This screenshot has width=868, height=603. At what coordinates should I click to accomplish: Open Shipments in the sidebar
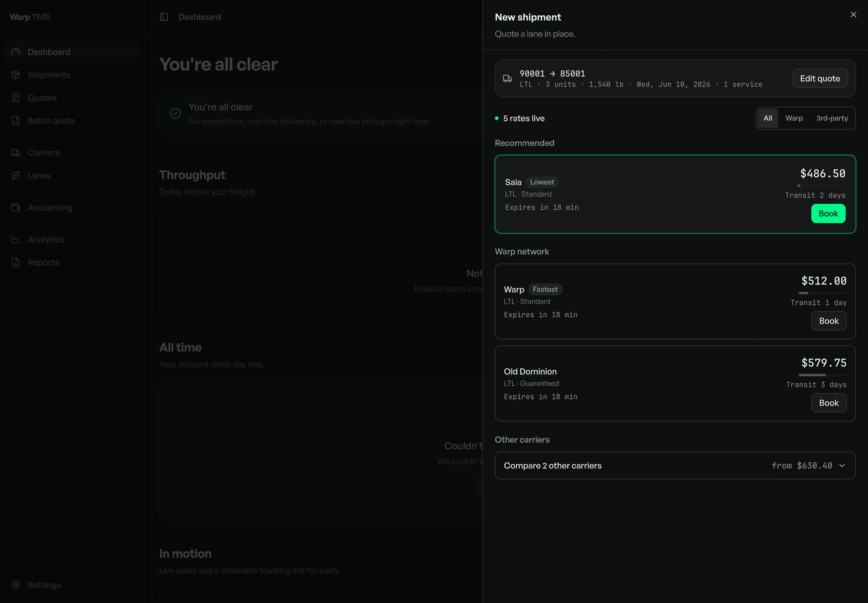point(72,75)
